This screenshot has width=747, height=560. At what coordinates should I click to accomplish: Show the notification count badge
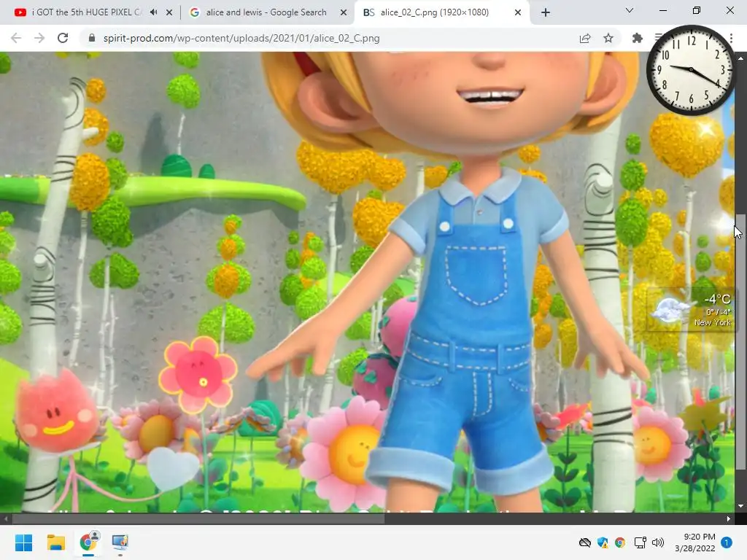[727, 542]
